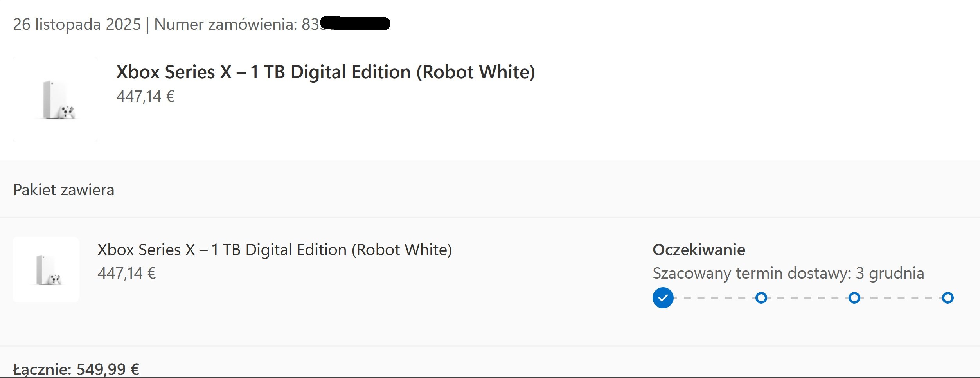Viewport: 980px width, 378px height.
Task: Click dashed line between second and third steps
Action: [807, 298]
